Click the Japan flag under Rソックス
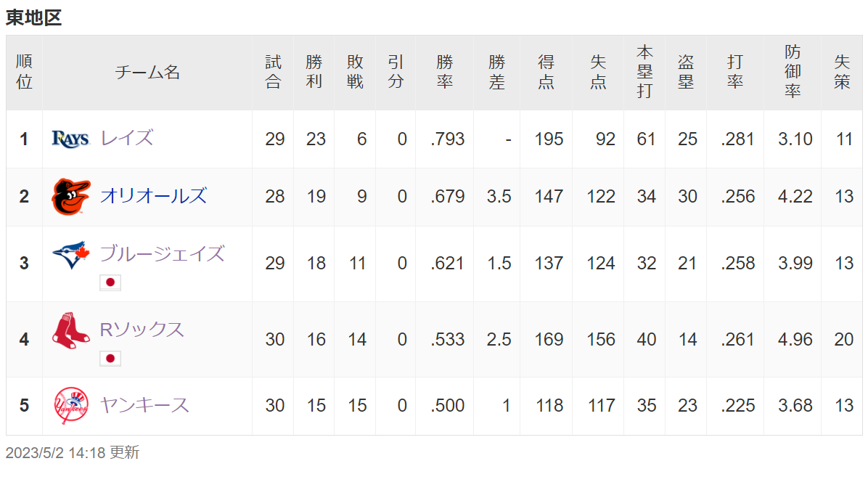The height and width of the screenshot is (477, 868). click(x=110, y=359)
